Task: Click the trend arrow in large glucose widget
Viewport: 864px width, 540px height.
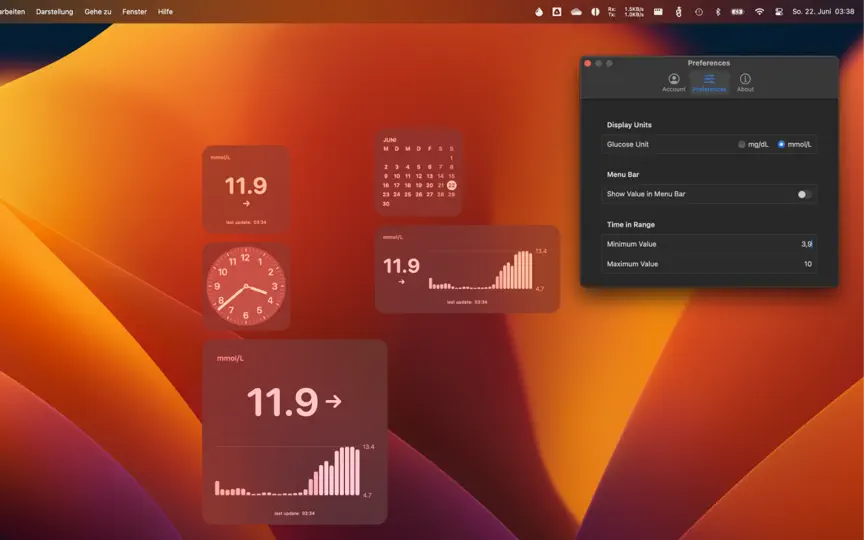Action: click(333, 401)
